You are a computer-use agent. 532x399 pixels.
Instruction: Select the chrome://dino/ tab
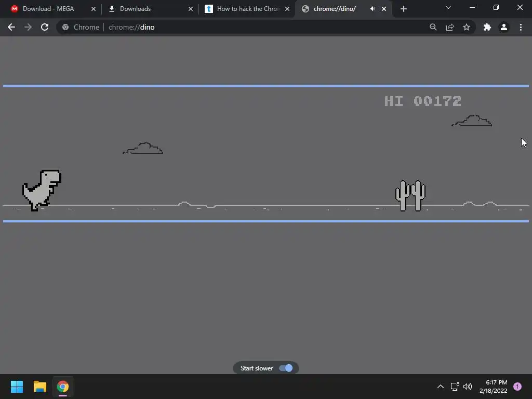pyautogui.click(x=335, y=9)
